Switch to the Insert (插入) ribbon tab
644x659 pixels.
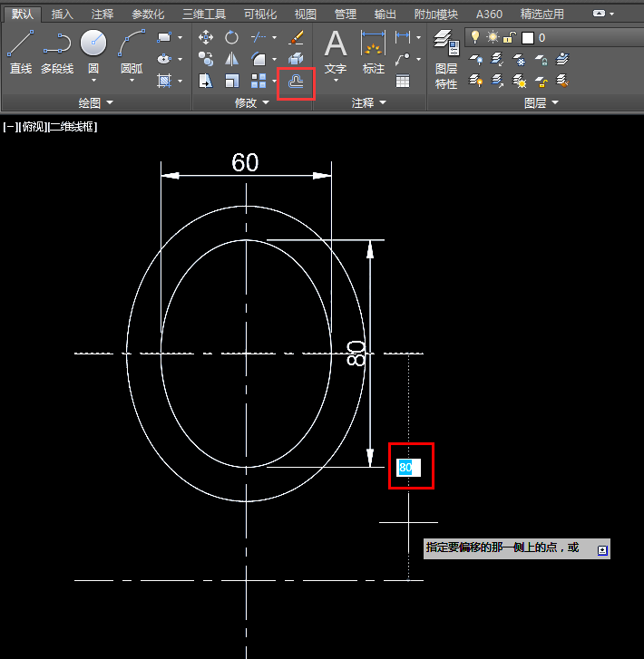pyautogui.click(x=63, y=15)
